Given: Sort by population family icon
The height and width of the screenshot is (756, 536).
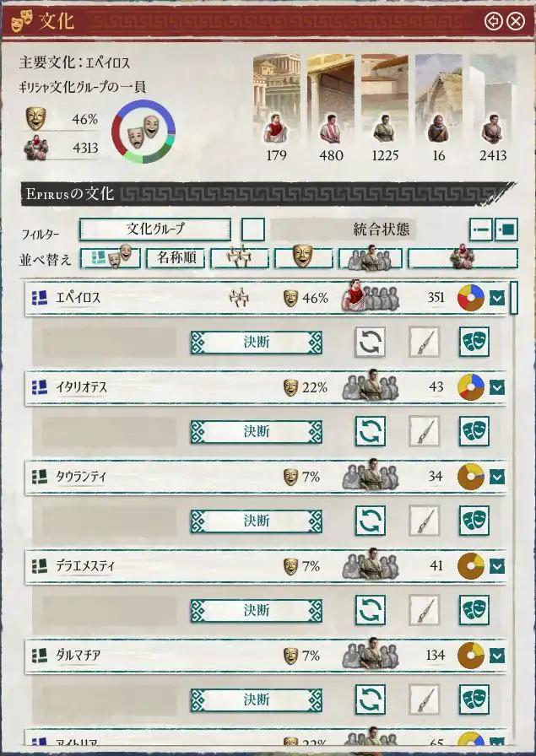Looking at the screenshot, I should pos(463,258).
